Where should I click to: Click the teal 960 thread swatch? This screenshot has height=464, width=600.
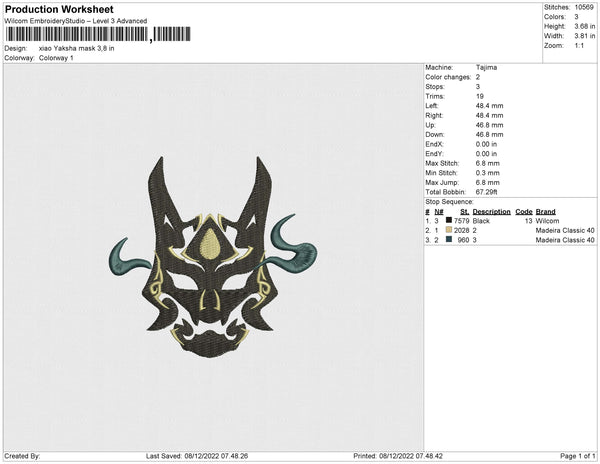tap(449, 239)
